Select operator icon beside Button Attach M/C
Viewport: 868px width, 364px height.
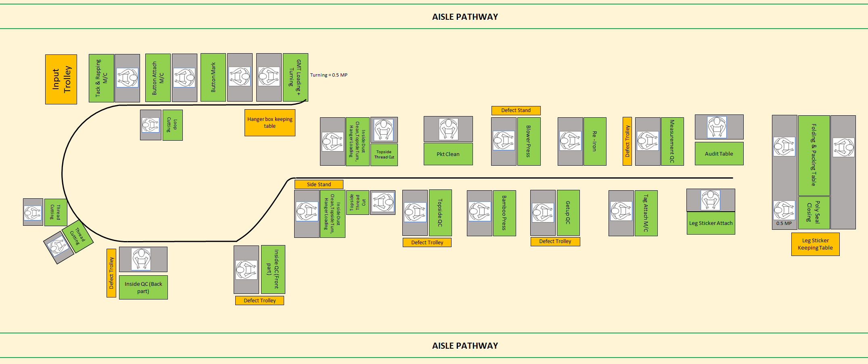(x=184, y=77)
